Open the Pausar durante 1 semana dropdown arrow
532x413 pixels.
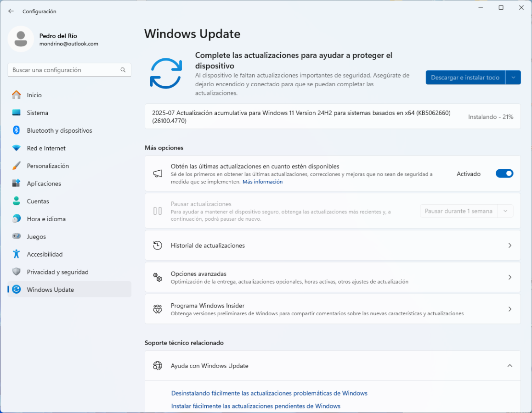(505, 211)
